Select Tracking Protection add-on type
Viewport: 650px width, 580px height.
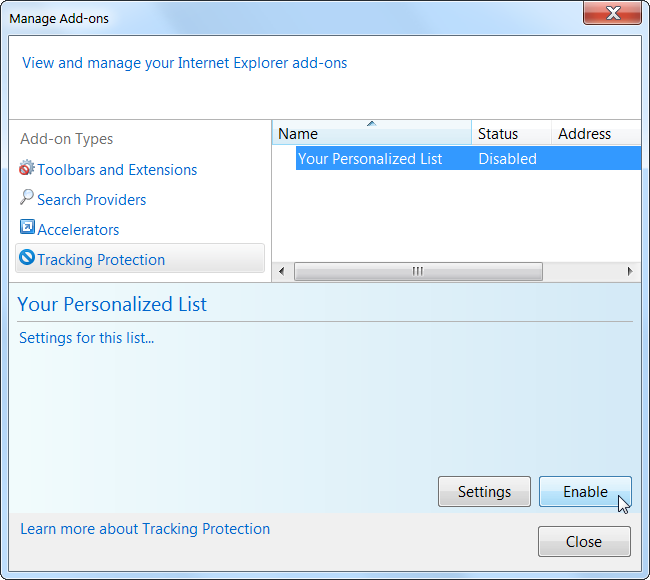coord(101,260)
